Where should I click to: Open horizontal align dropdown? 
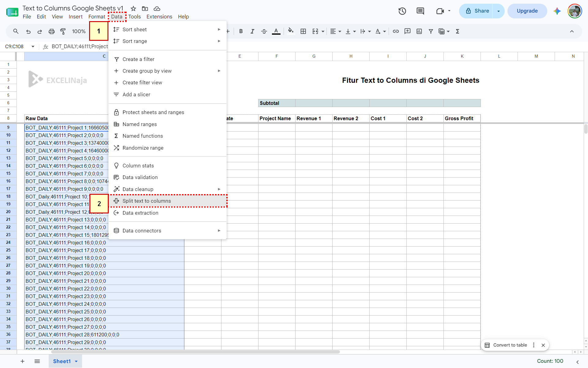click(336, 31)
